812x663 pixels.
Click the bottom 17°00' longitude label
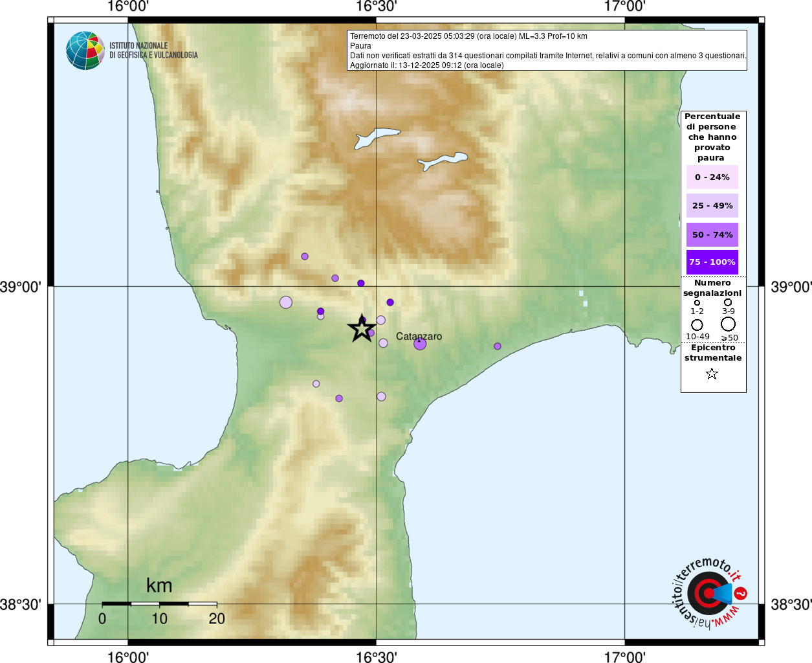[625, 657]
